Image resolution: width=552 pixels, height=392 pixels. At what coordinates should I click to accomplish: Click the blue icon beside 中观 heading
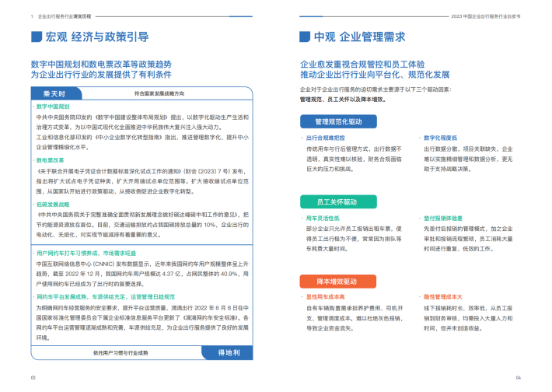pos(305,37)
